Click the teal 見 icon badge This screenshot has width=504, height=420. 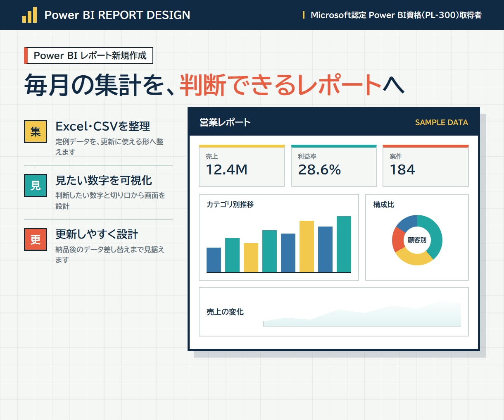(36, 186)
